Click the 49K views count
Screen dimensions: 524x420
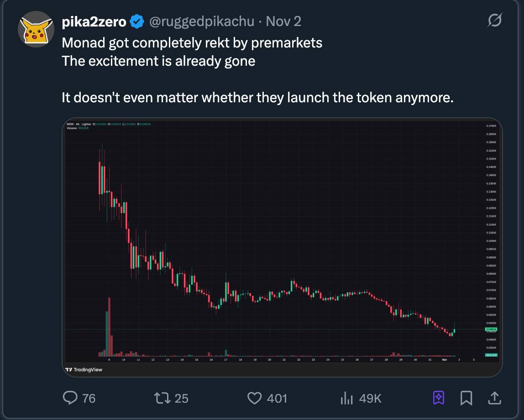click(370, 399)
